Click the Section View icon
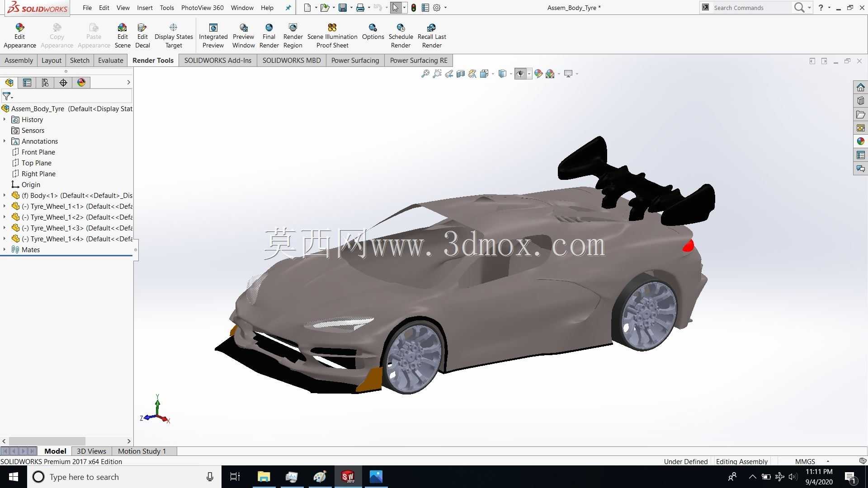Viewport: 868px width, 488px height. (461, 74)
